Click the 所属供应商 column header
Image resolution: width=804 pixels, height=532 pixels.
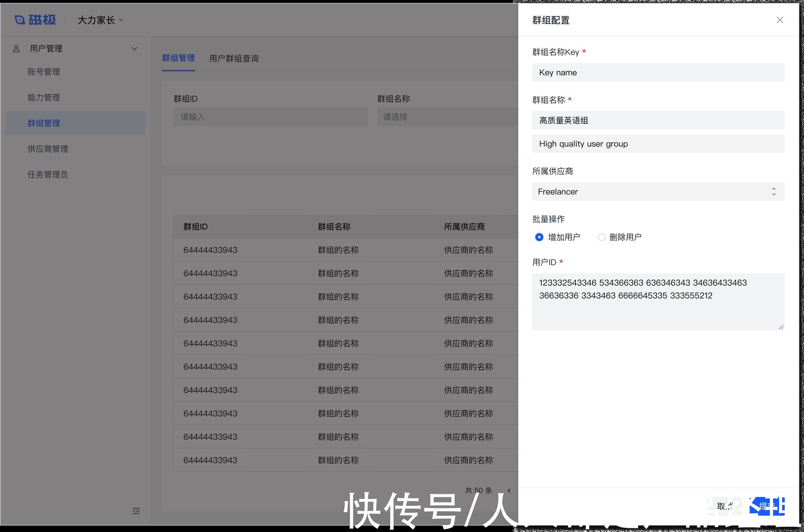[464, 227]
